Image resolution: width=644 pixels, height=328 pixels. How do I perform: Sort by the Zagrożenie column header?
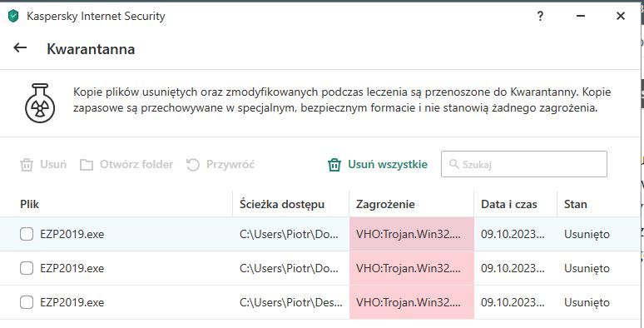pyautogui.click(x=385, y=204)
